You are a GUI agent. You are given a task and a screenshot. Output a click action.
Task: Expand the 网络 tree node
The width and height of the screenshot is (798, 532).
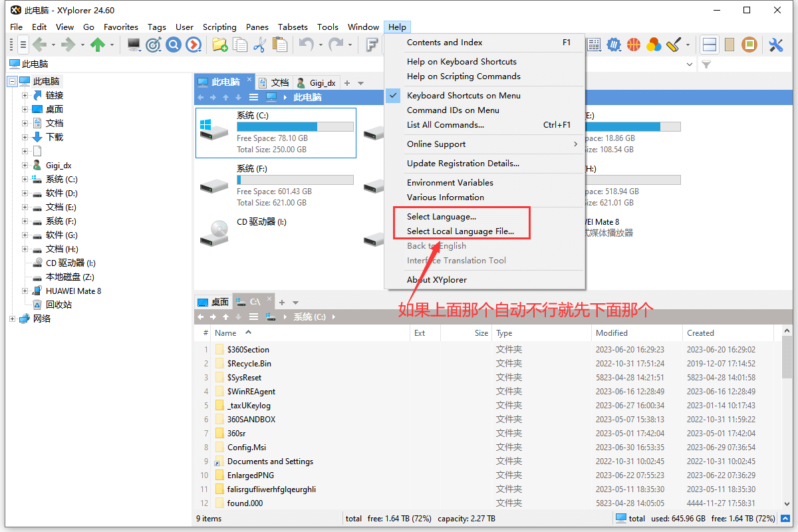11,319
